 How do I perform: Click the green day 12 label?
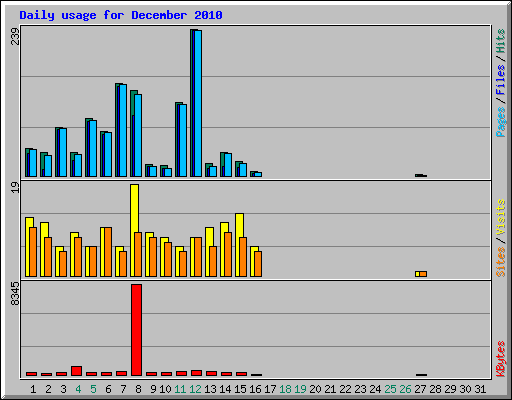point(195,389)
